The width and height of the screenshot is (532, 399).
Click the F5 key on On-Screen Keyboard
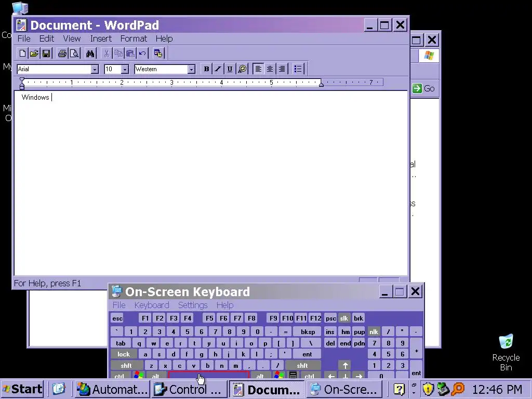(209, 318)
